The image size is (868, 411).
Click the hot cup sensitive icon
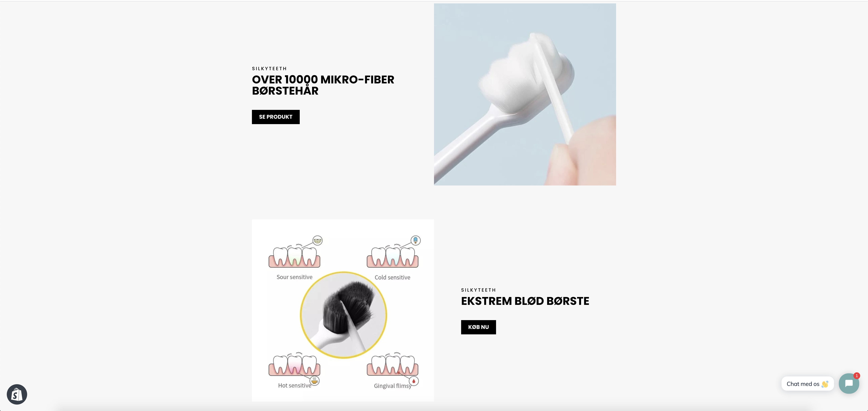pos(314,381)
